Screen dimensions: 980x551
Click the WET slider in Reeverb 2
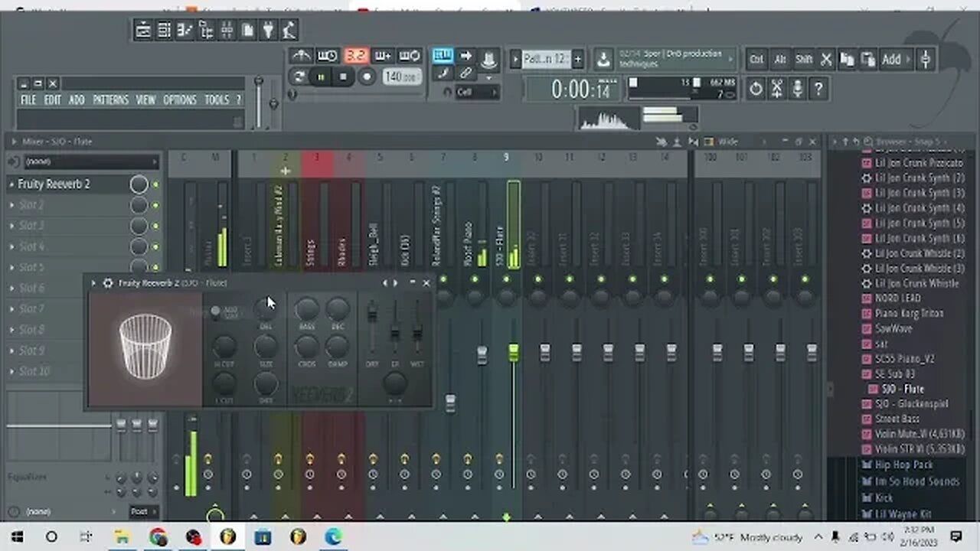[x=417, y=333]
